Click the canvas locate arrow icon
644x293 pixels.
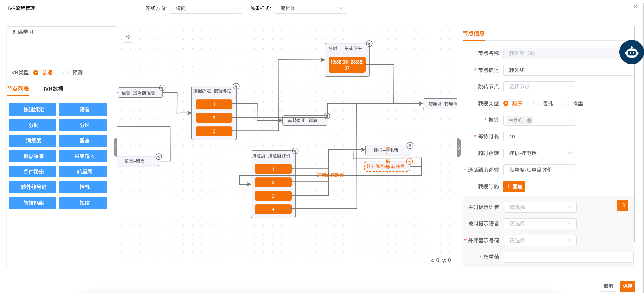click(128, 37)
